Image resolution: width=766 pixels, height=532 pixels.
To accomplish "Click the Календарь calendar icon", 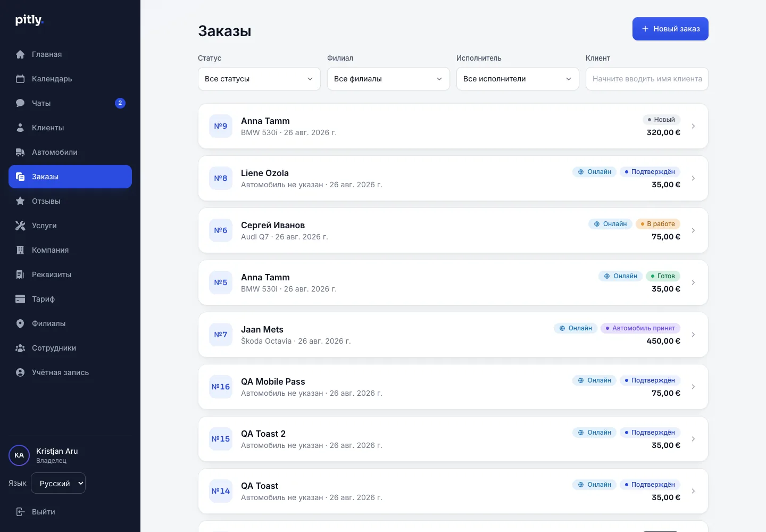I will (20, 79).
